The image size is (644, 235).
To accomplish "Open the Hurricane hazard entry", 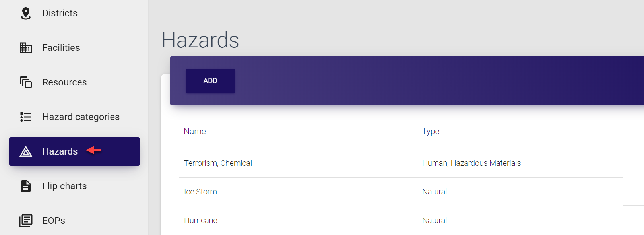I will pos(200,220).
